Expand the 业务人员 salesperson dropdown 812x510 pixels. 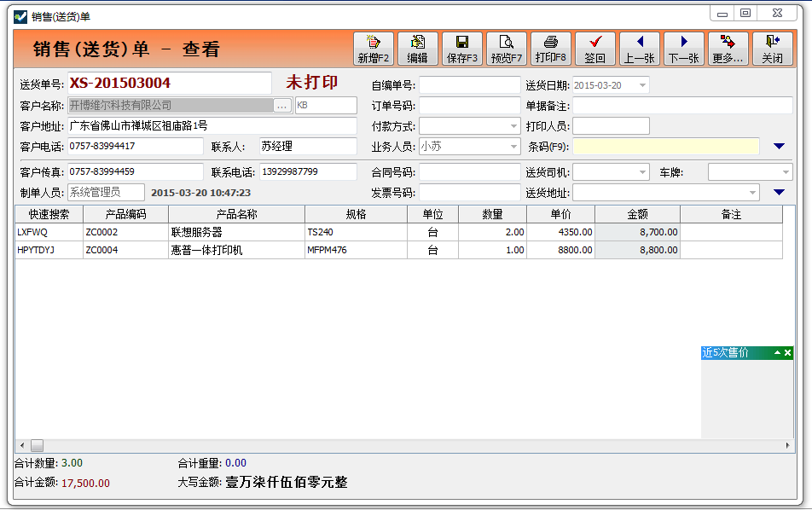pyautogui.click(x=513, y=147)
